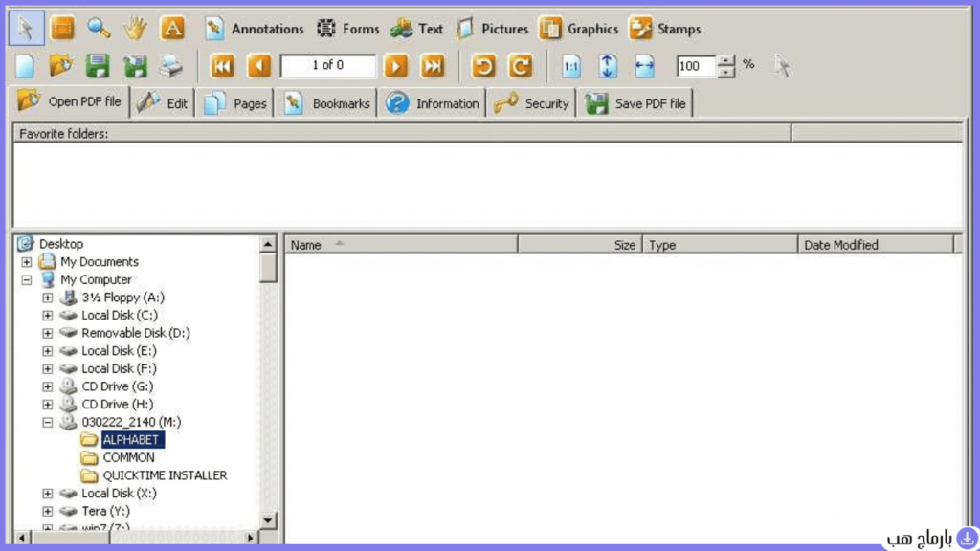The height and width of the screenshot is (551, 980).
Task: Select the orange letter A text tool
Action: [x=172, y=28]
